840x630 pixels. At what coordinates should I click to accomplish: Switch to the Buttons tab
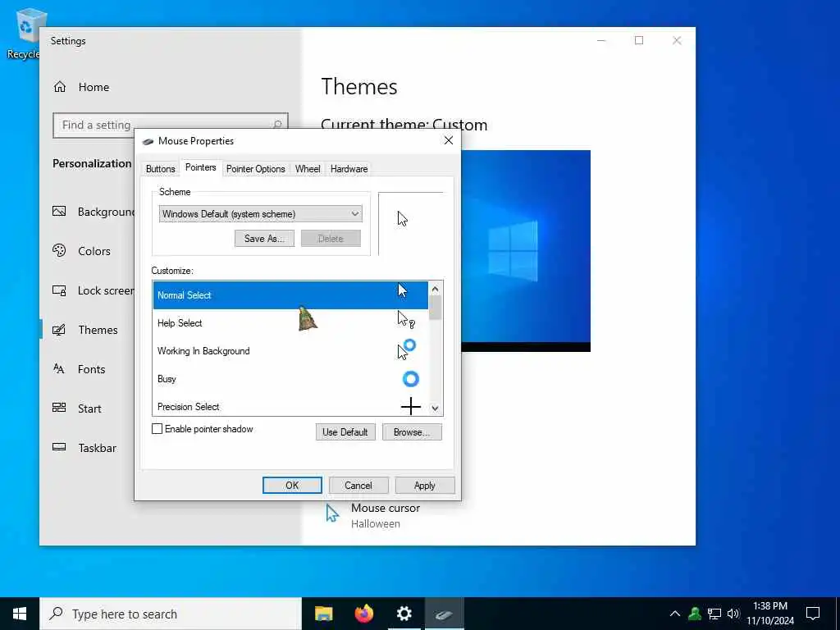click(x=160, y=169)
